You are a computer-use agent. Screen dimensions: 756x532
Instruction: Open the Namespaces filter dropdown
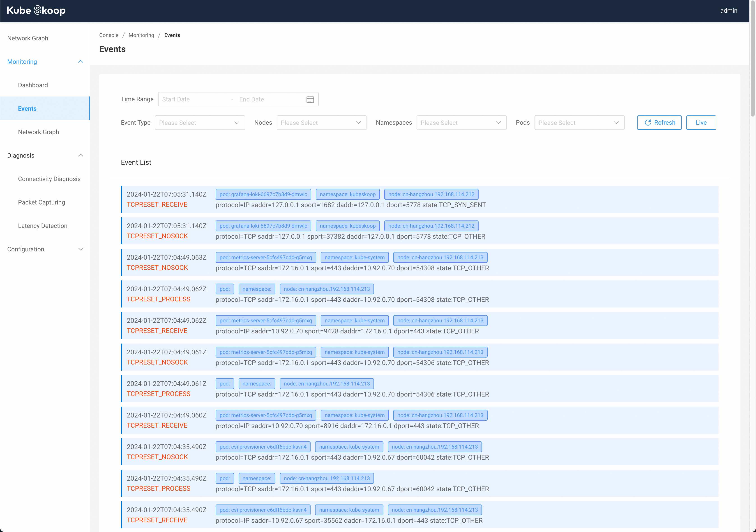461,123
